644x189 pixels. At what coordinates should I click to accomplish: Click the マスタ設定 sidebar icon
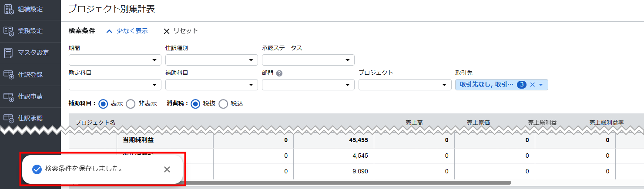click(x=9, y=53)
